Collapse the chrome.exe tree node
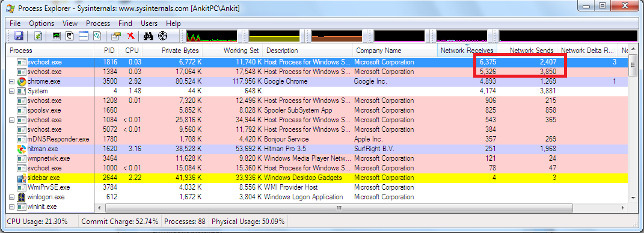 [x=11, y=81]
